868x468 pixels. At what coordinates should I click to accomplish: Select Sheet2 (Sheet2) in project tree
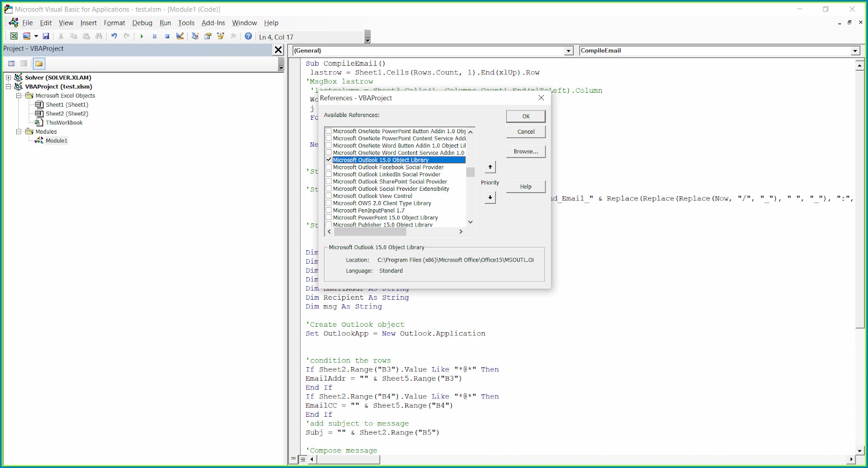coord(67,114)
